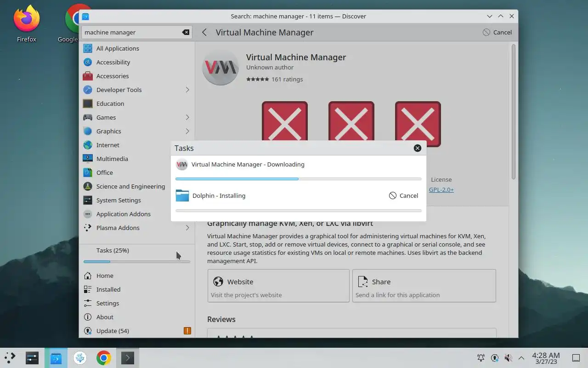Expand the hidden system tray icons arrow
The width and height of the screenshot is (588, 368).
pyautogui.click(x=521, y=358)
